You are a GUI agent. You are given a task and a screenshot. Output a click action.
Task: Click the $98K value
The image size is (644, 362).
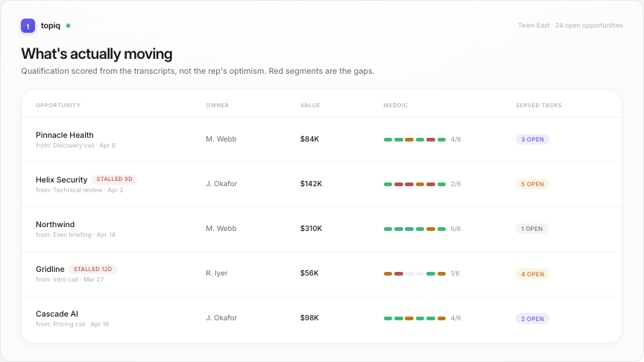[x=309, y=318]
